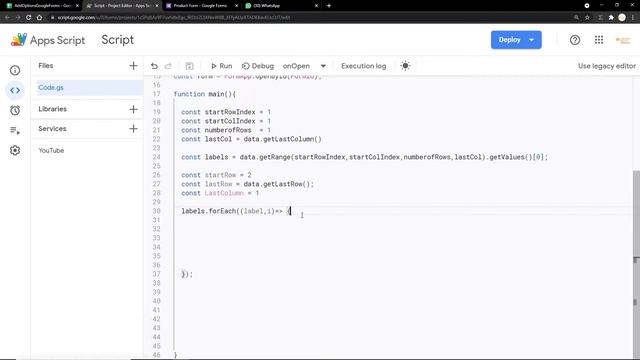The image size is (640, 360).
Task: Run the selected function
Action: coord(221,66)
